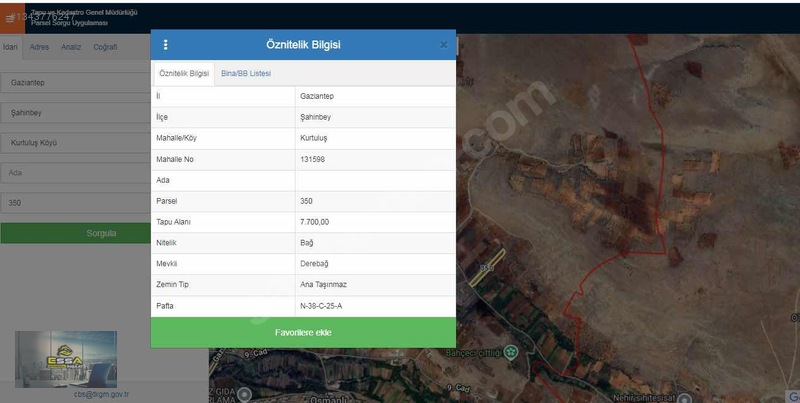Select Kurtuluş in the Mahalle/Köy row

[313, 138]
